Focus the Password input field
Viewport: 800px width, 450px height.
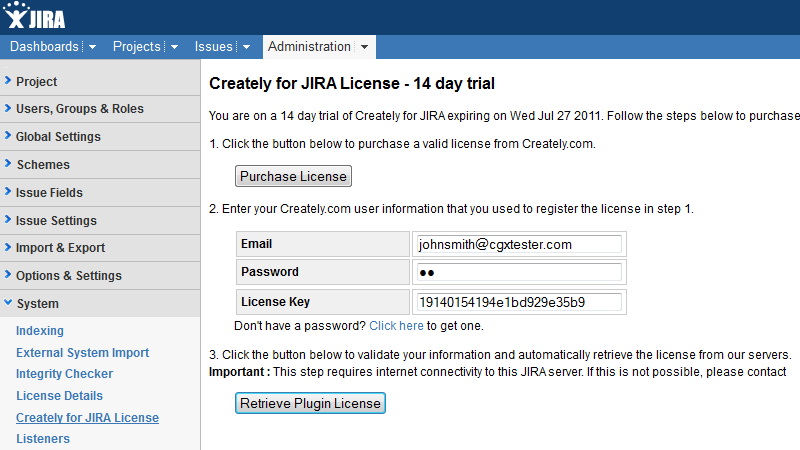pyautogui.click(x=519, y=272)
